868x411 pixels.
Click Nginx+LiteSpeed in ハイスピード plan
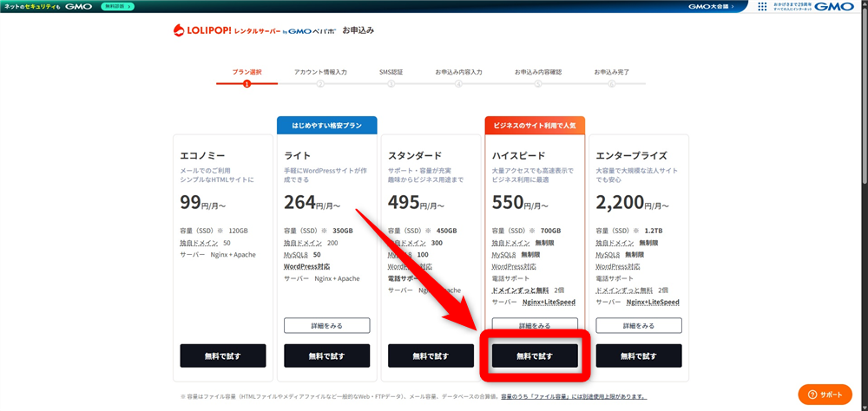point(549,302)
